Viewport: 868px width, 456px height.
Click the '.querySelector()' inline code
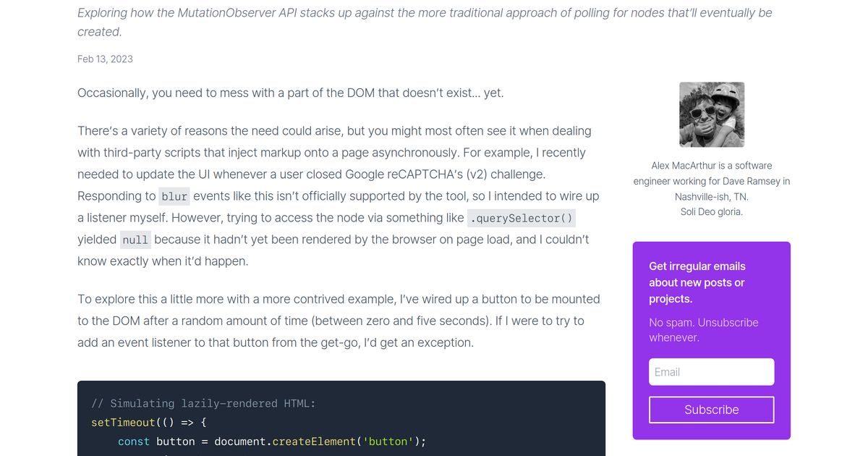pos(521,218)
